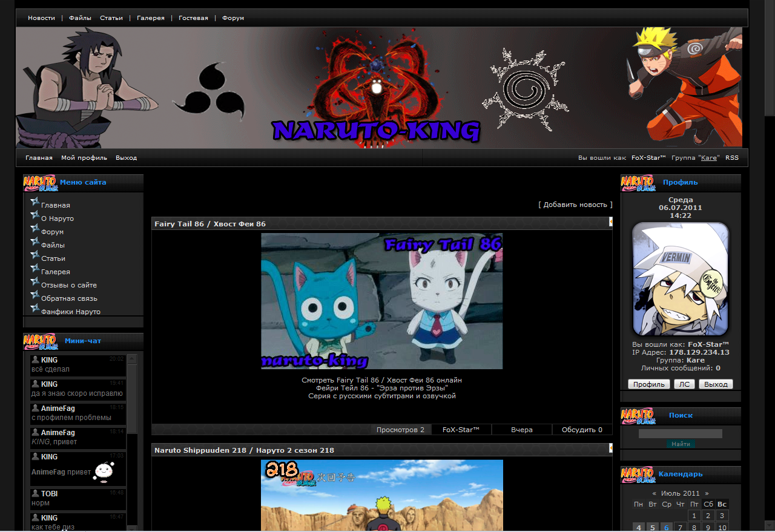The width and height of the screenshot is (775, 532).
Task: Click user icon on AnimeFag's 18:14 message
Action: 35,432
